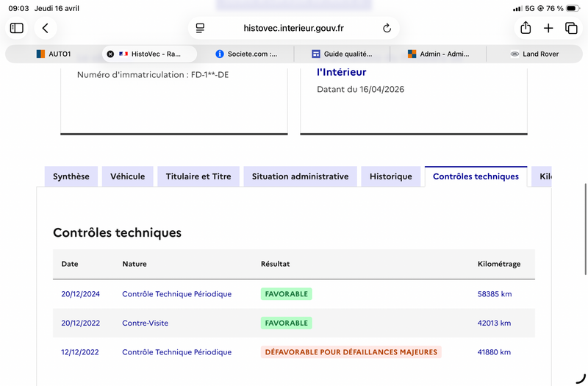Open the Titulaire et Titre tab
The width and height of the screenshot is (588, 386).
click(198, 176)
